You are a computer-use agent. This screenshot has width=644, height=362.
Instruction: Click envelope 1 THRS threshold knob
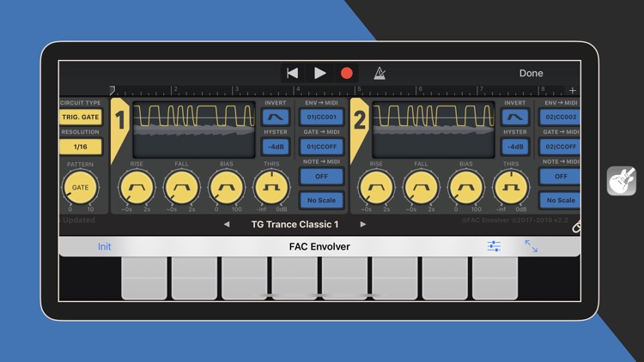click(x=271, y=188)
